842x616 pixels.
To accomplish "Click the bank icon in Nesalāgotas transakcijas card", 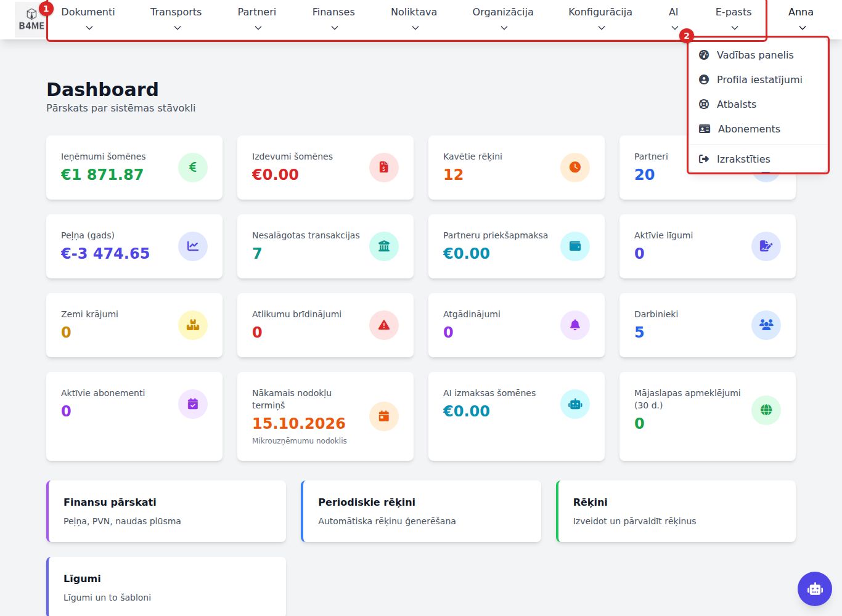I will pos(384,246).
